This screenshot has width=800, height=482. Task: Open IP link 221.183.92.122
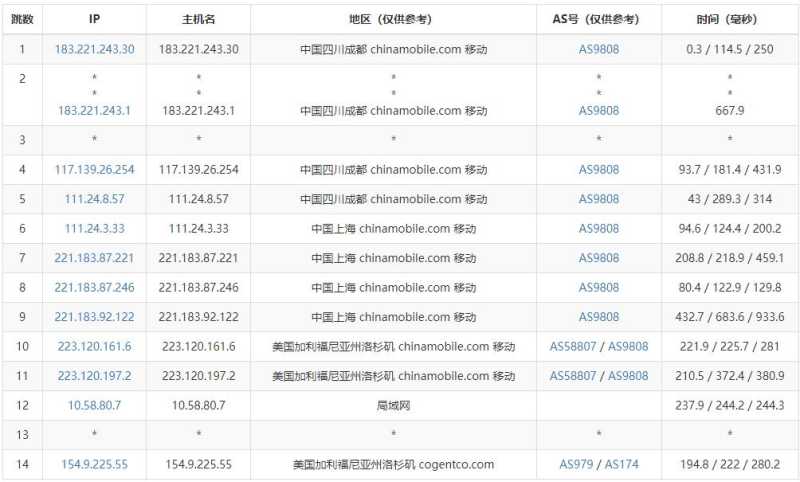click(x=94, y=317)
